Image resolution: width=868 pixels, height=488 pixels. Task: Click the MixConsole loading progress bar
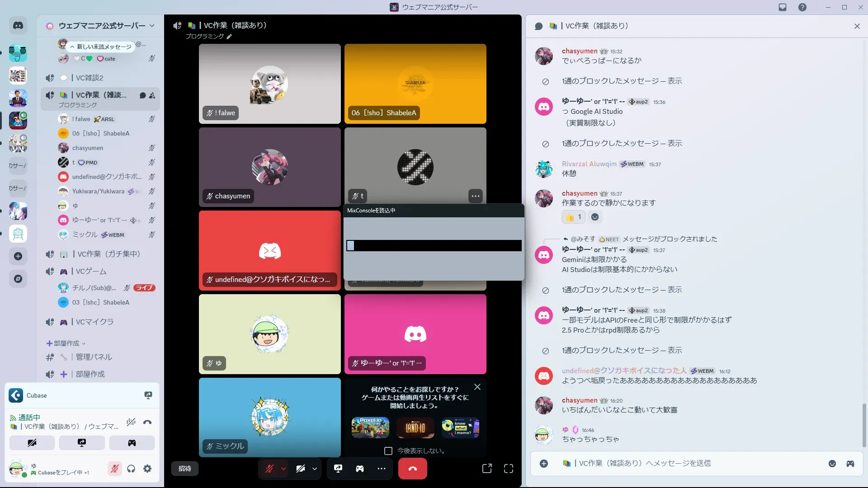click(x=434, y=245)
